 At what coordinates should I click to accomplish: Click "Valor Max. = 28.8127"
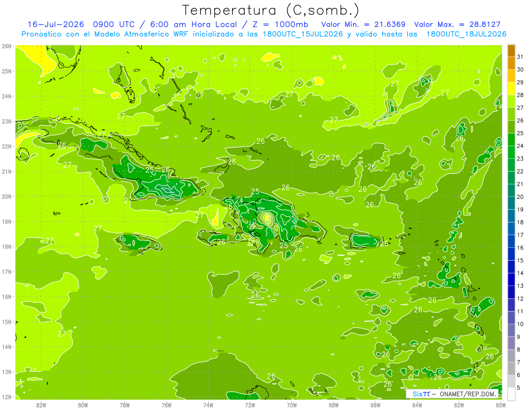coord(458,24)
